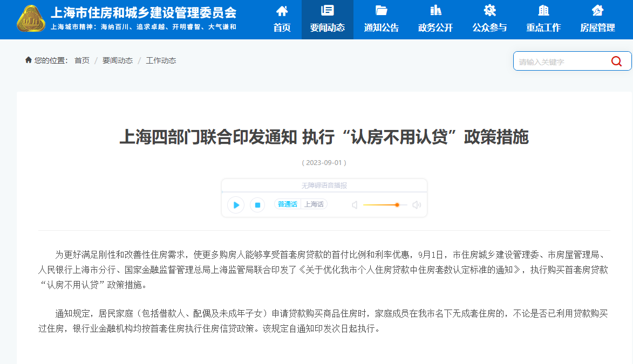
Task: Switch voice language to 普通话
Action: pos(287,204)
